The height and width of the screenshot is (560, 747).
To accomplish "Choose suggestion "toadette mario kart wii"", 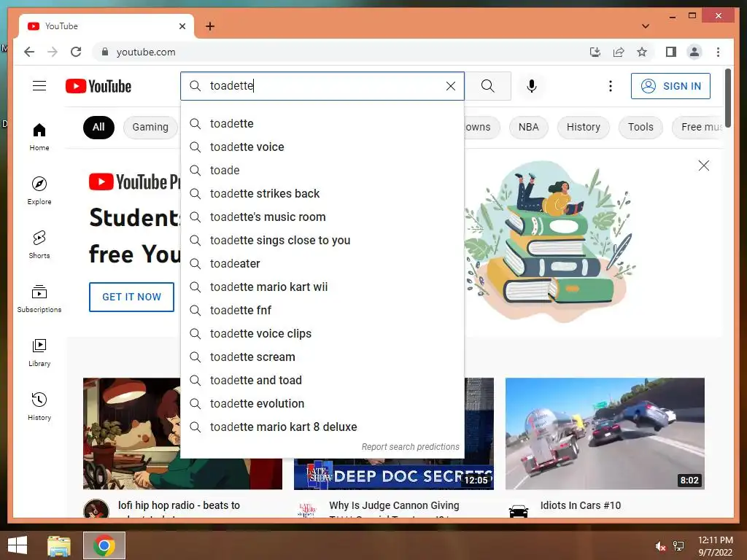I will pos(322,287).
